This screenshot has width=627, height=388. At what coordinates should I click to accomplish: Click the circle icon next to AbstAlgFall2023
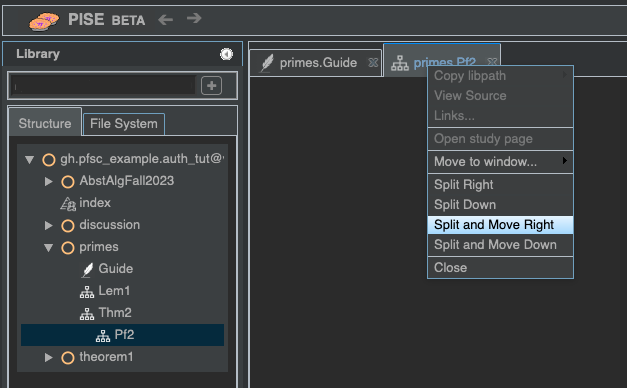(68, 182)
